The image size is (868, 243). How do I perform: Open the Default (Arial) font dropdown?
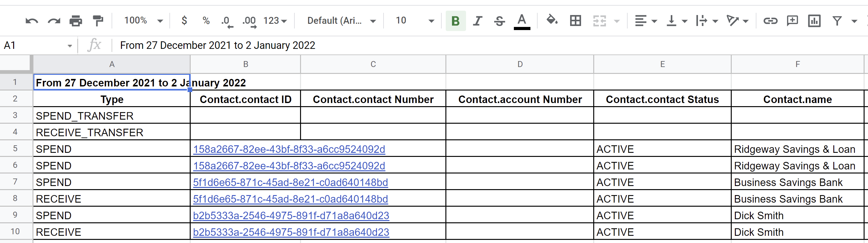tap(341, 21)
